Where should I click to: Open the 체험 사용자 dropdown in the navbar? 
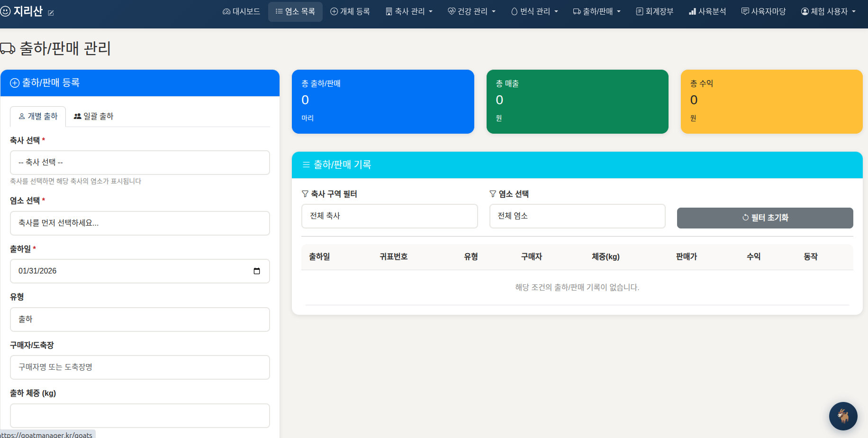click(x=828, y=11)
